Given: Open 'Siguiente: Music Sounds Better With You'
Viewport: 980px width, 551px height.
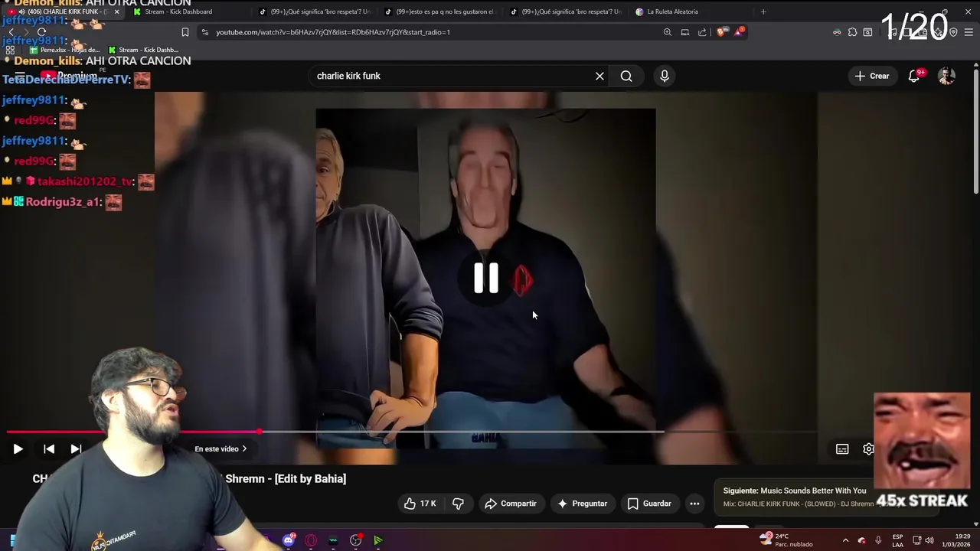Looking at the screenshot, I should pyautogui.click(x=795, y=491).
